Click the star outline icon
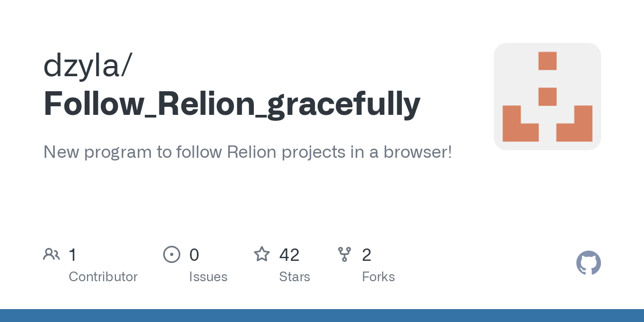The width and height of the screenshot is (644, 322). tap(262, 254)
